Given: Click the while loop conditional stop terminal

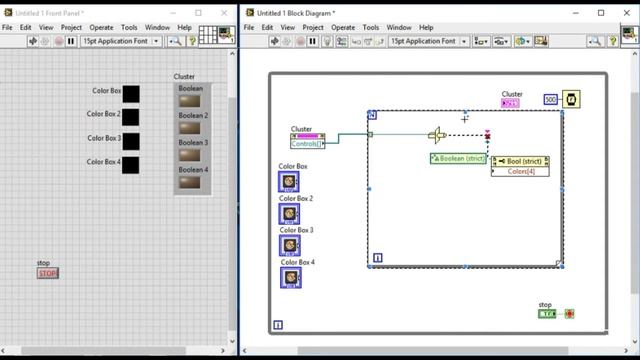Looking at the screenshot, I should pos(569,313).
